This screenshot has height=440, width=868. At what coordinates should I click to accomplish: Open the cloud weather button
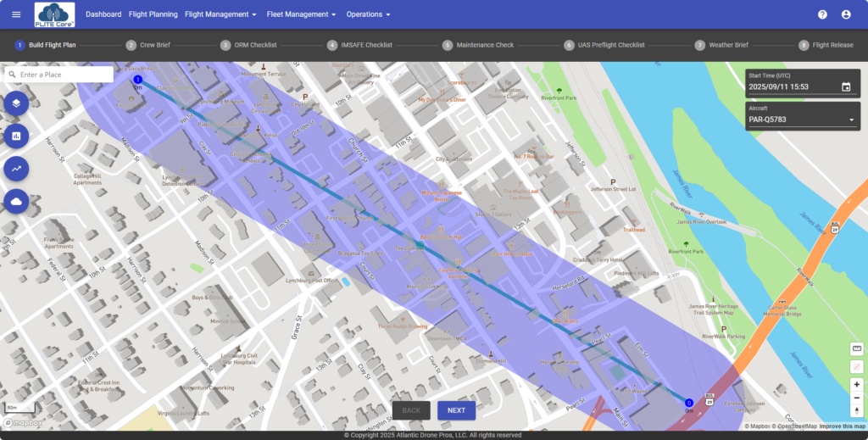click(x=16, y=201)
